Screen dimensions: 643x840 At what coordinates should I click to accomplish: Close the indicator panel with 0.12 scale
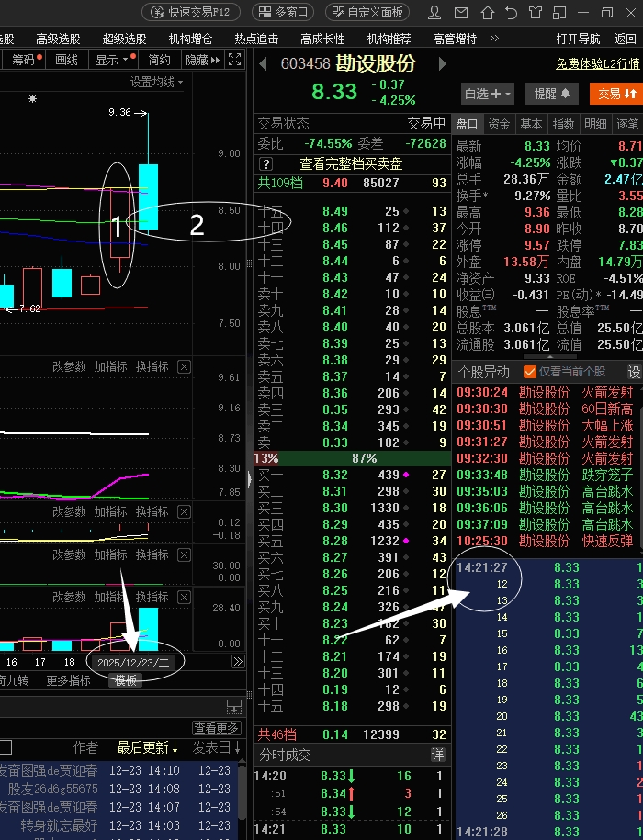coord(184,511)
